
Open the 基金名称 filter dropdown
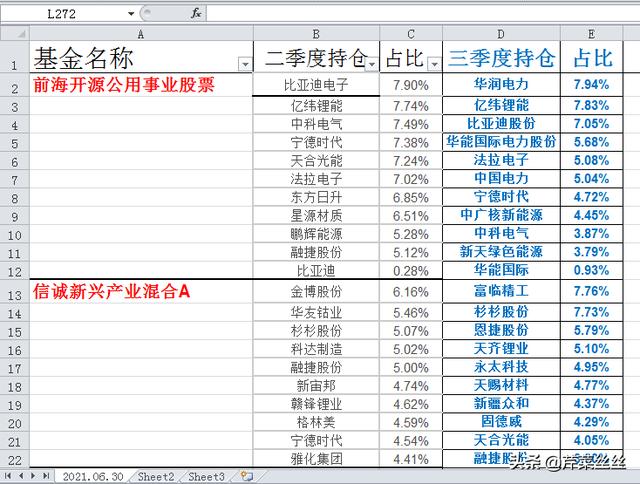[x=245, y=64]
